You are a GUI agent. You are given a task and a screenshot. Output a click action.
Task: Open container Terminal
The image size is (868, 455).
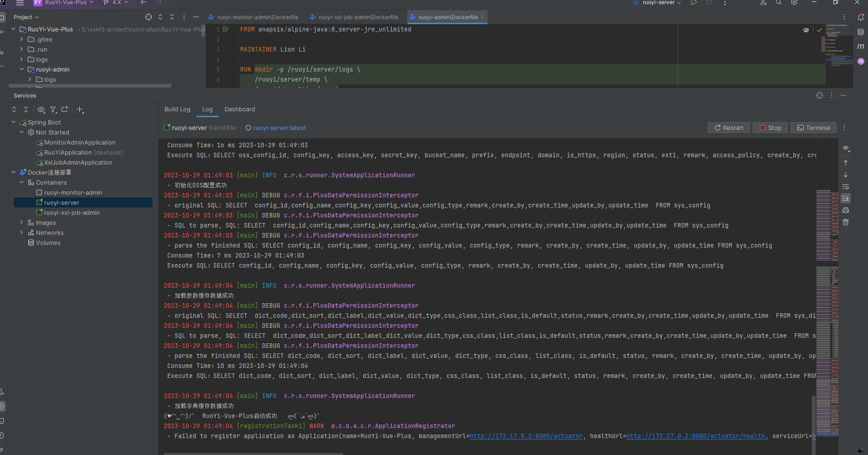(x=813, y=128)
